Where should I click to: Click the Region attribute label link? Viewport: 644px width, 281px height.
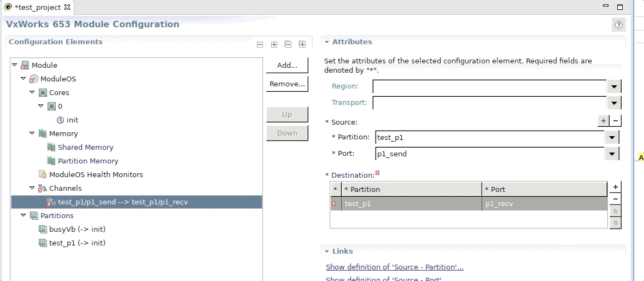[345, 86]
